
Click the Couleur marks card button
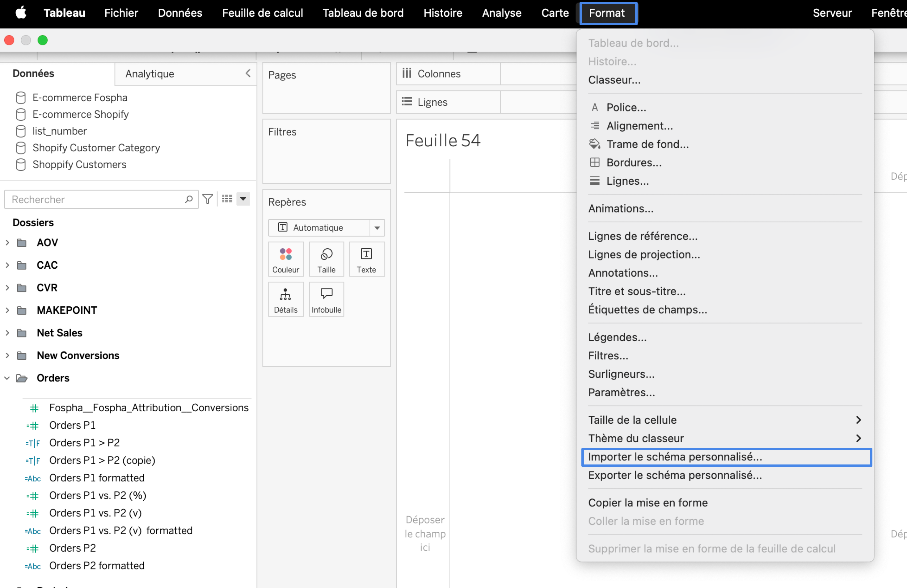(285, 259)
